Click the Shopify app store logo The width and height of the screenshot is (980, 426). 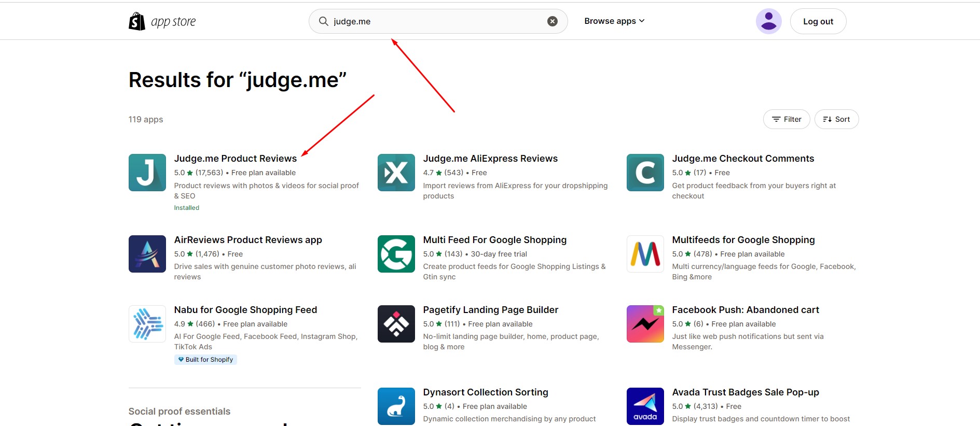pos(162,21)
